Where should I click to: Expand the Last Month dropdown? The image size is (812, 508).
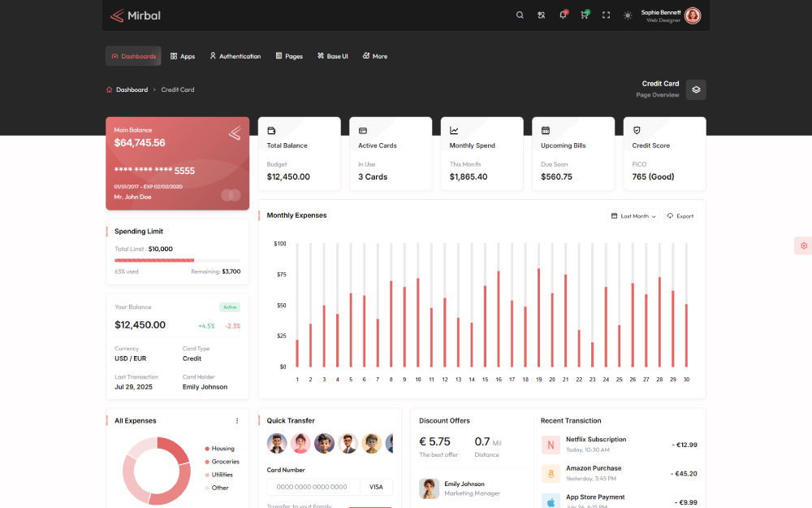[633, 216]
